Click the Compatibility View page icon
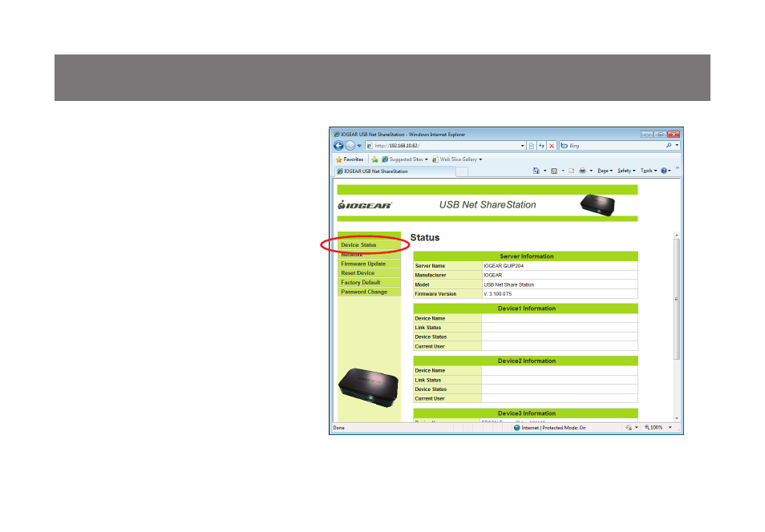 (532, 145)
